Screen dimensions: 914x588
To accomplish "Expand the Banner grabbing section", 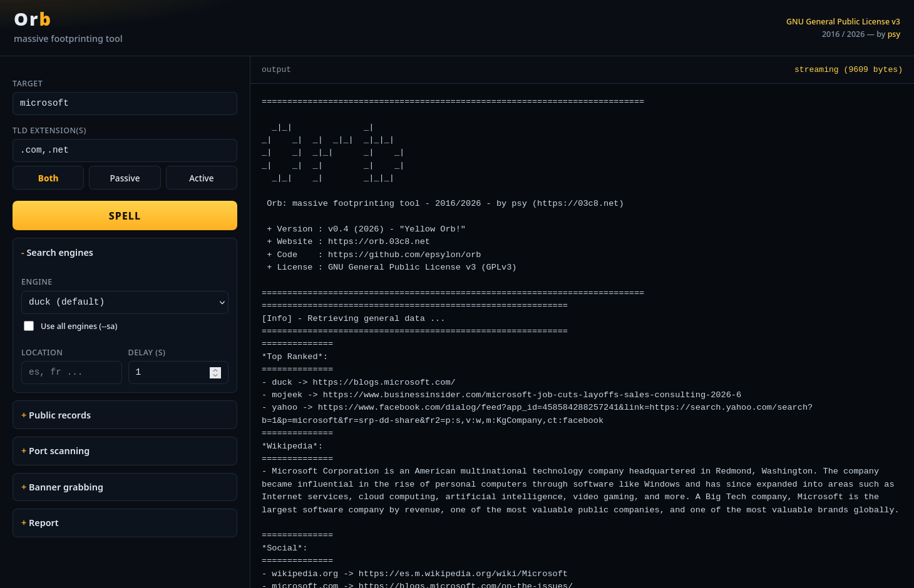I will coord(125,487).
